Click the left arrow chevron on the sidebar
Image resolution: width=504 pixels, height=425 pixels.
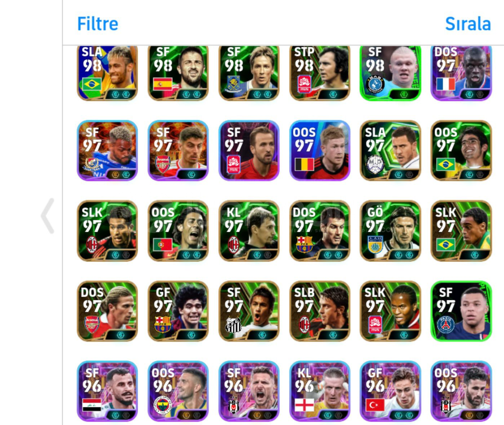pos(48,216)
